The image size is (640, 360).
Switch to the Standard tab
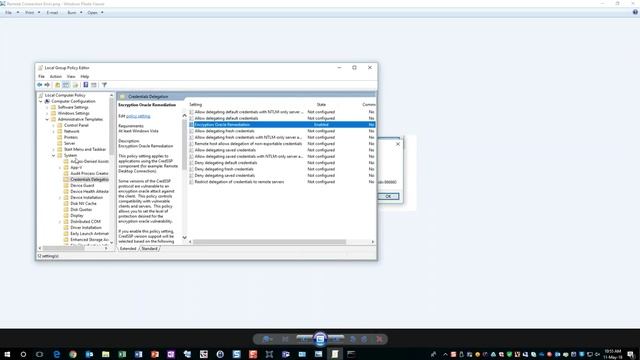(149, 249)
